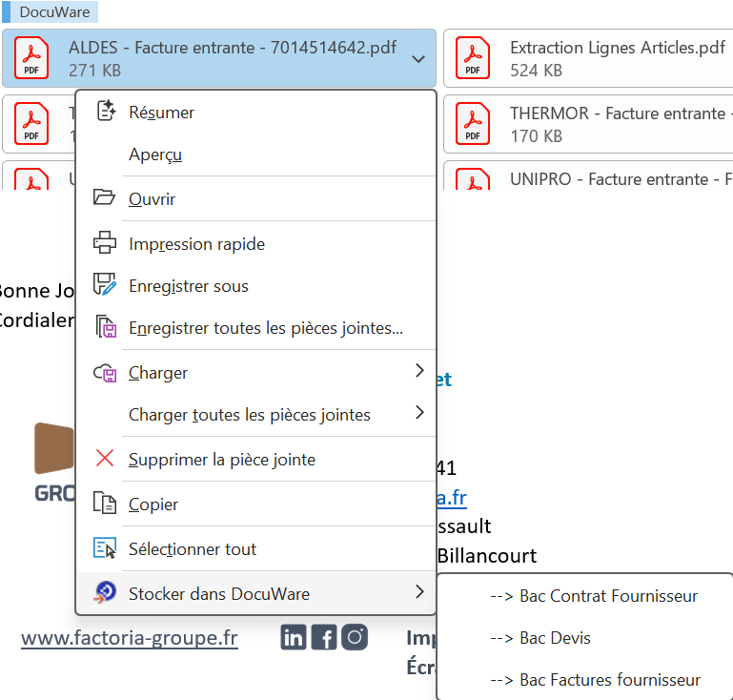Click the Sélectionner tout cursor icon

105,547
